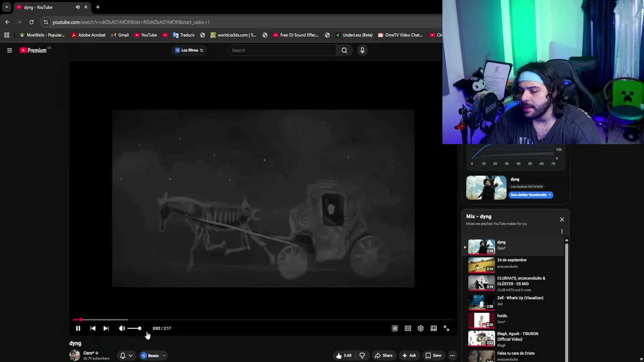The height and width of the screenshot is (362, 644).
Task: Open a new browser tab
Action: coord(98,7)
